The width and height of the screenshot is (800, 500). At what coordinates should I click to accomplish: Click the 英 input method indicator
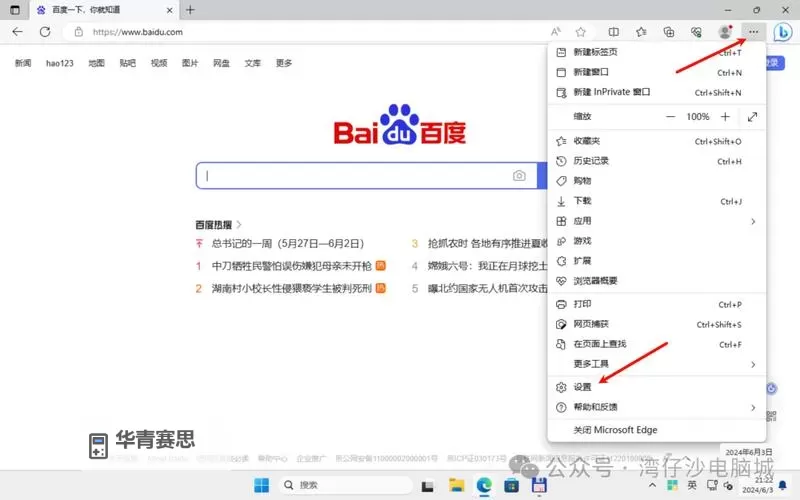pyautogui.click(x=692, y=485)
